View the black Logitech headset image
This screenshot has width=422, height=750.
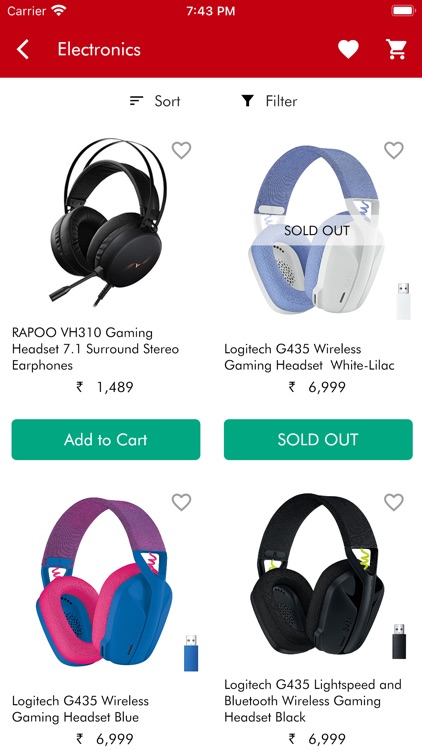318,576
